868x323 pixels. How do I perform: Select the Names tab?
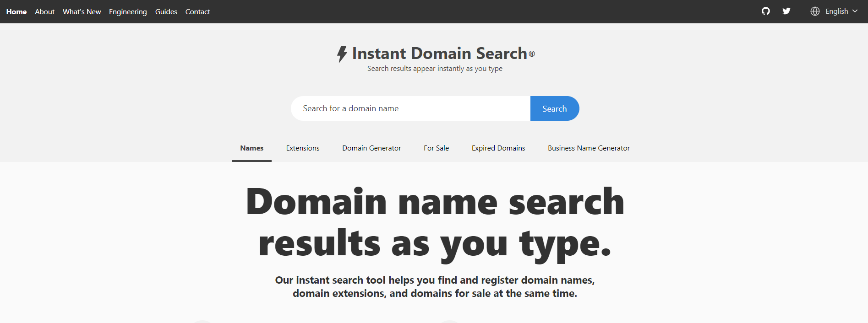pyautogui.click(x=251, y=148)
